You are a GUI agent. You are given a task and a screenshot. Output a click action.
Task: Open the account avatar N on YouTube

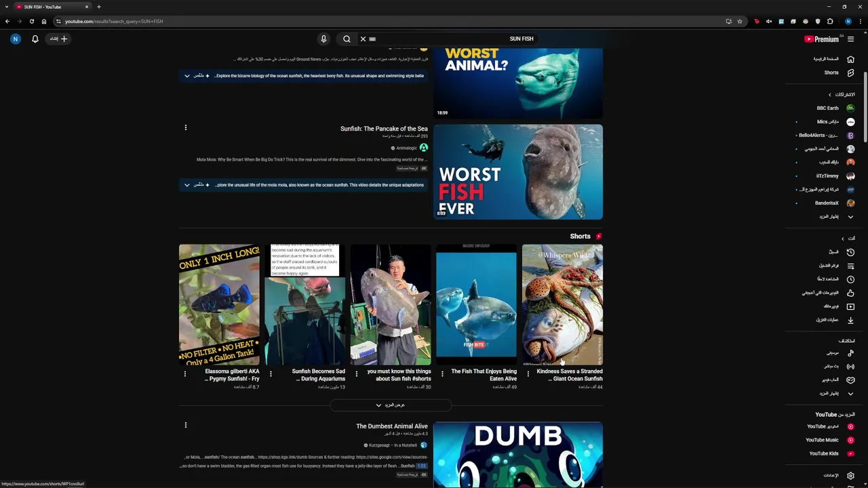click(16, 39)
